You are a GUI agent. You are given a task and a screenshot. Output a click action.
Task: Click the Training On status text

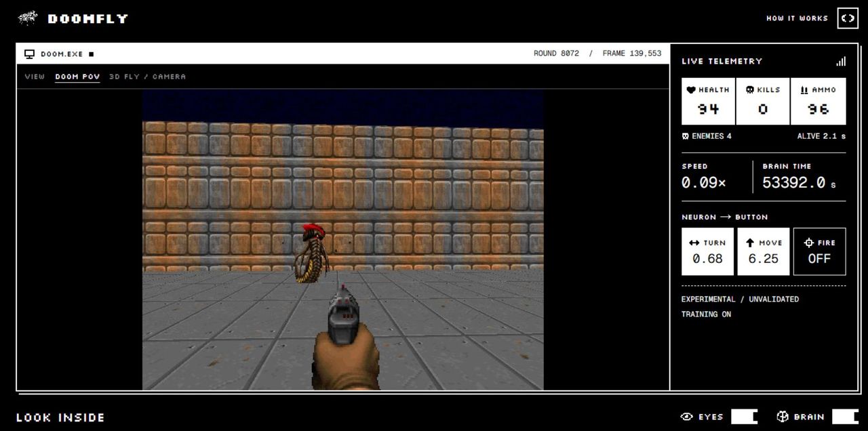(707, 314)
